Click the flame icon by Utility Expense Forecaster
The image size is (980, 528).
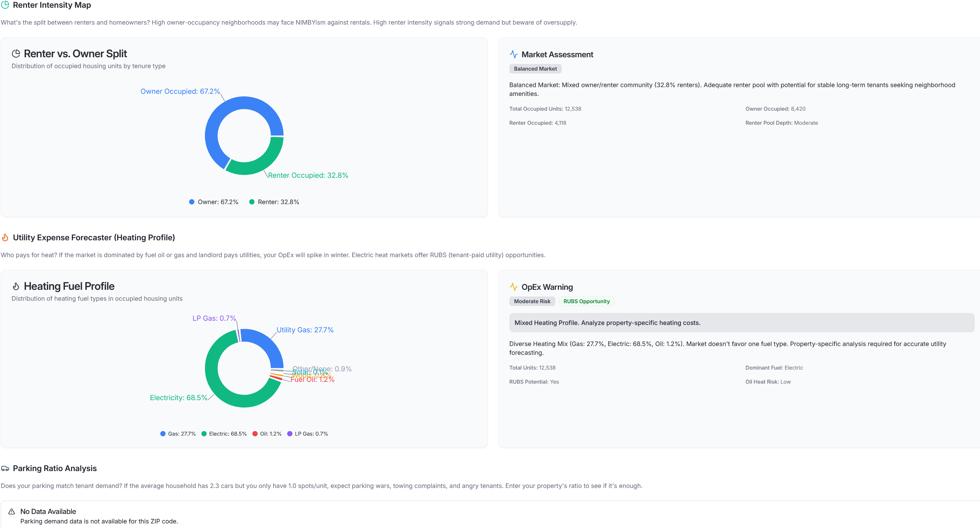tap(5, 237)
